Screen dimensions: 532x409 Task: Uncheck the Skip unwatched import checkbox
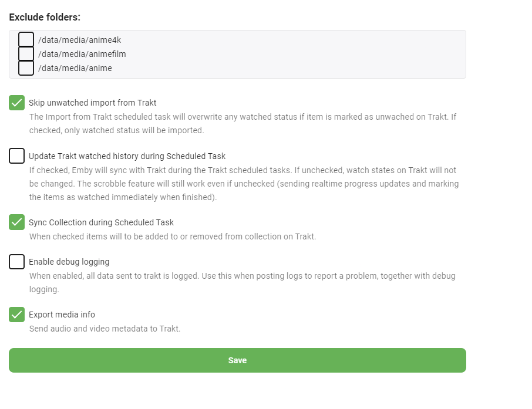pos(16,103)
